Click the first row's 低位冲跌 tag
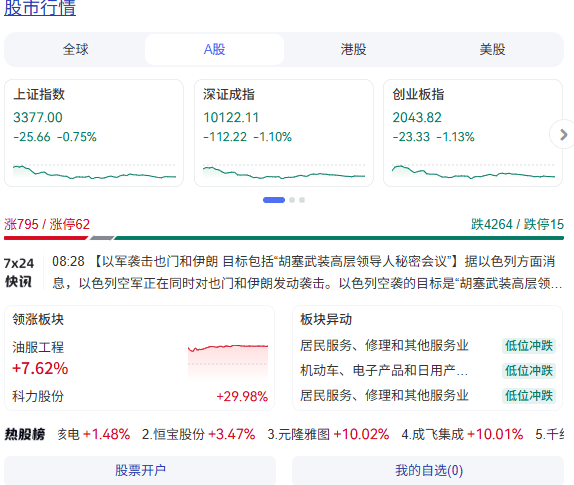 pos(529,346)
